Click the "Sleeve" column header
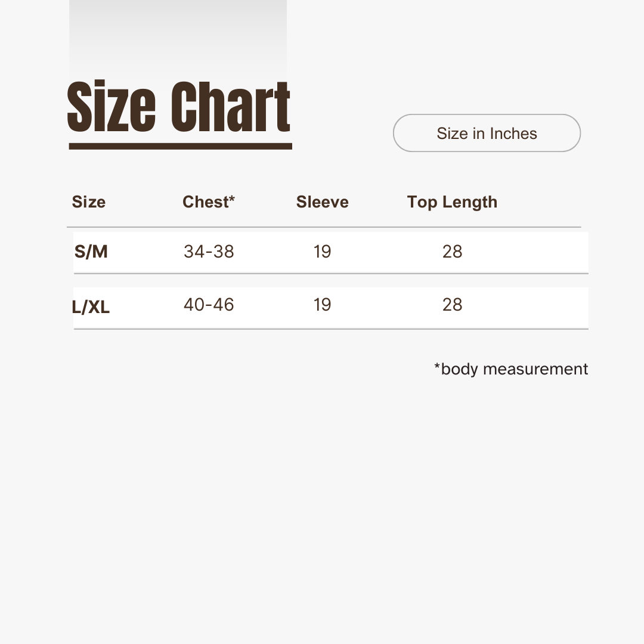 322,202
